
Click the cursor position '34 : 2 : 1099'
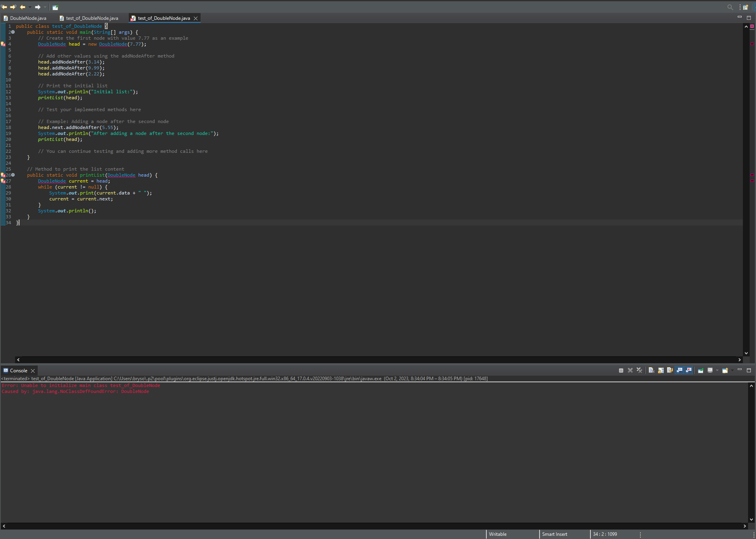click(605, 534)
